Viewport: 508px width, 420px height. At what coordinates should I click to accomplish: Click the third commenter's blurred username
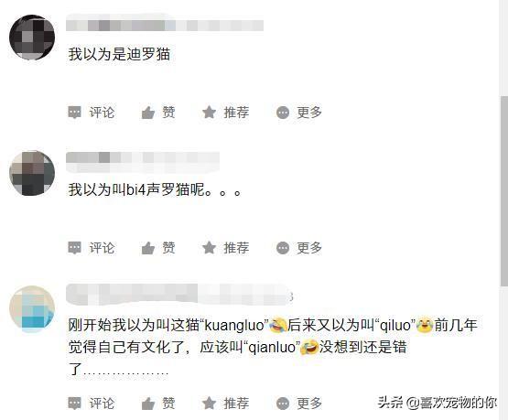[x=179, y=294]
